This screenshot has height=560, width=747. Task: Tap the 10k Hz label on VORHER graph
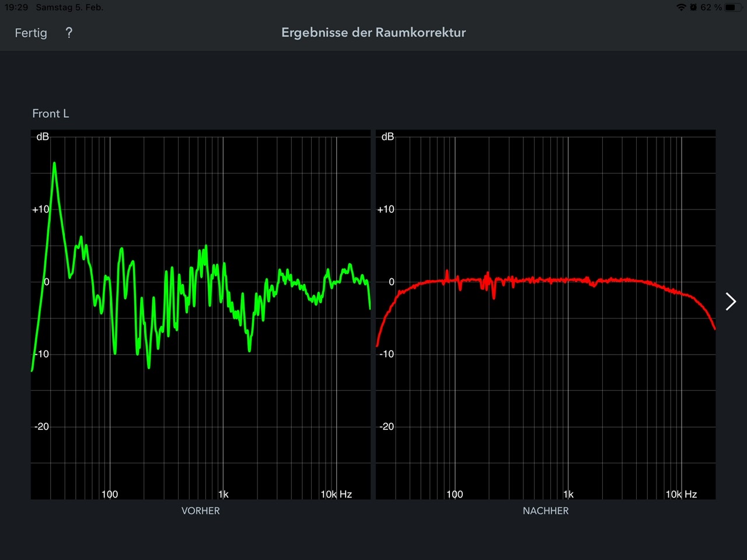[336, 494]
